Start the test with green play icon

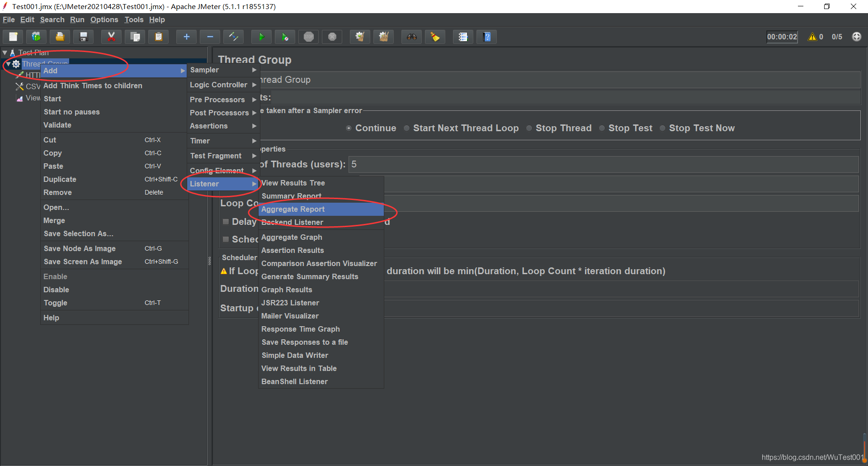(x=261, y=37)
